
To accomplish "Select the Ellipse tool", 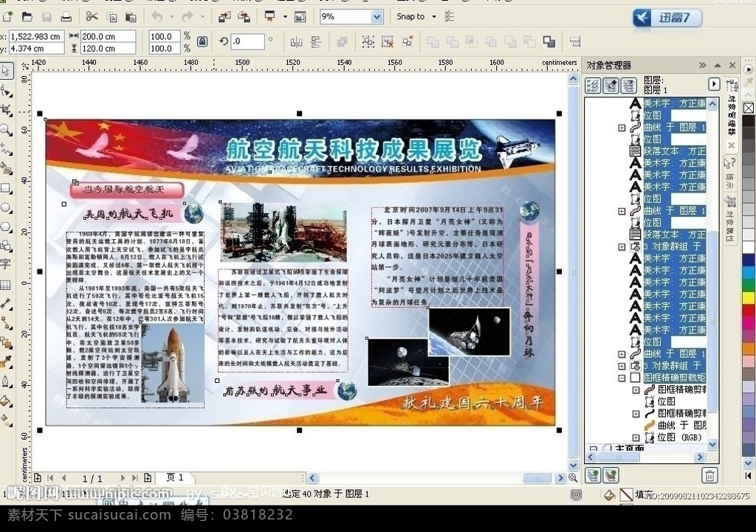I will [6, 207].
